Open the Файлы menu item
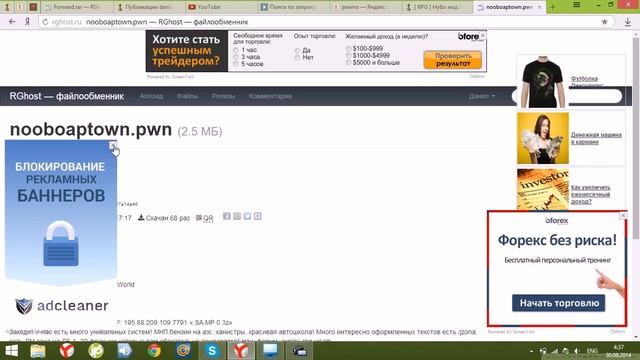Viewport: 640px width, 360px height. (x=187, y=96)
